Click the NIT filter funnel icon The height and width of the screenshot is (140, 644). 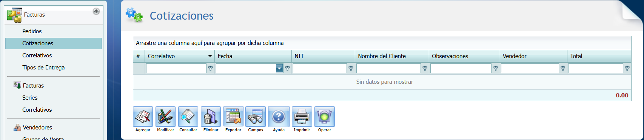click(x=351, y=68)
